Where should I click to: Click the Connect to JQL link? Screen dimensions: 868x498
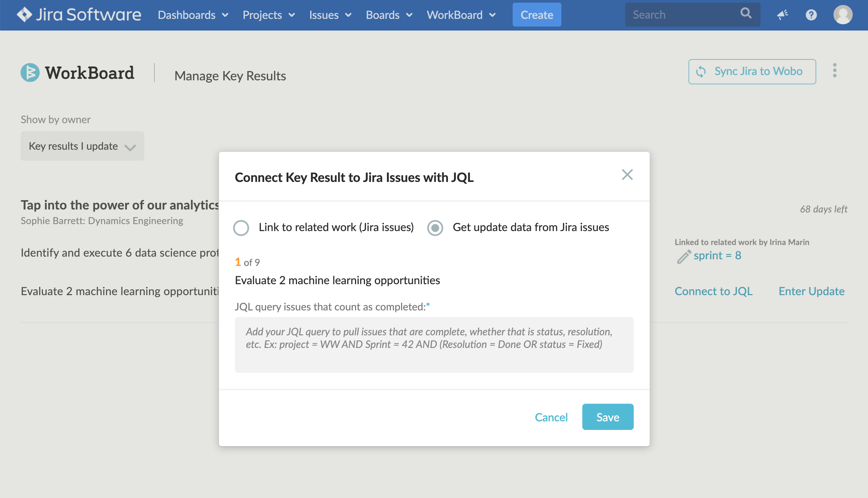[x=713, y=291]
